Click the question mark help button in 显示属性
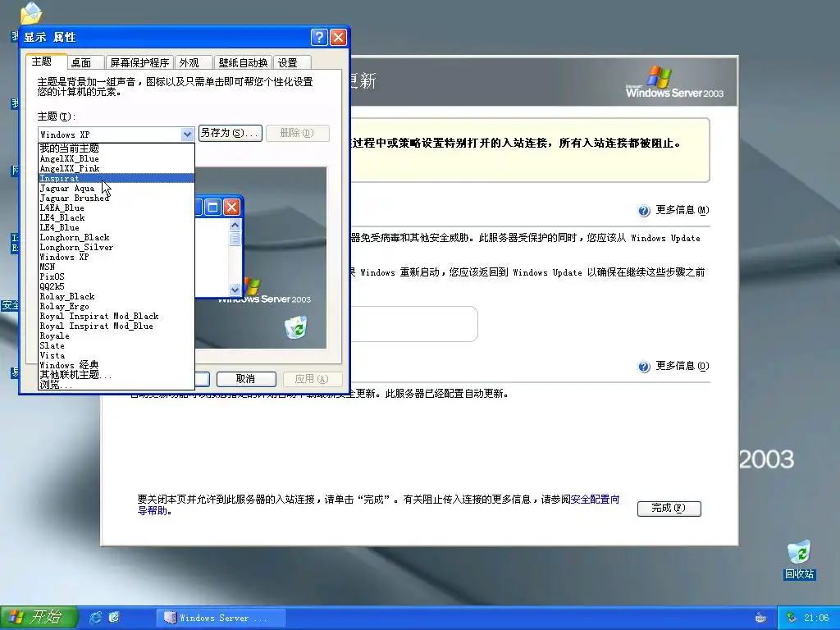The width and height of the screenshot is (840, 630). click(319, 37)
